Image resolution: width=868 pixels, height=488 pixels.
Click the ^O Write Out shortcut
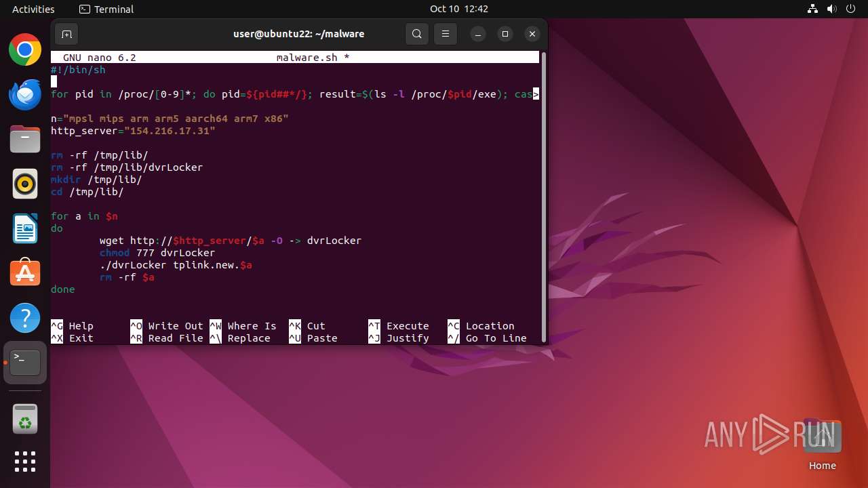(167, 326)
